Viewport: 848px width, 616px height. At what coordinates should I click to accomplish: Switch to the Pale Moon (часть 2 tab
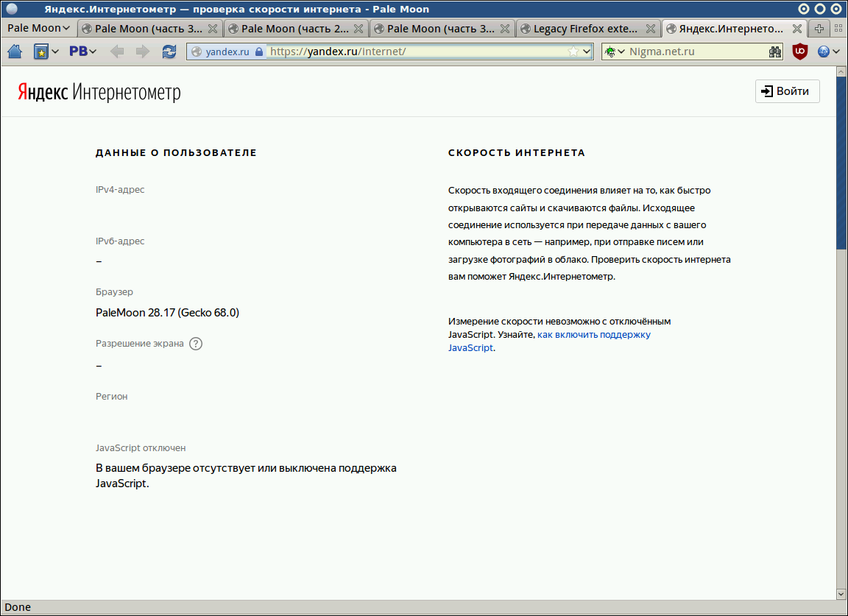[x=294, y=28]
